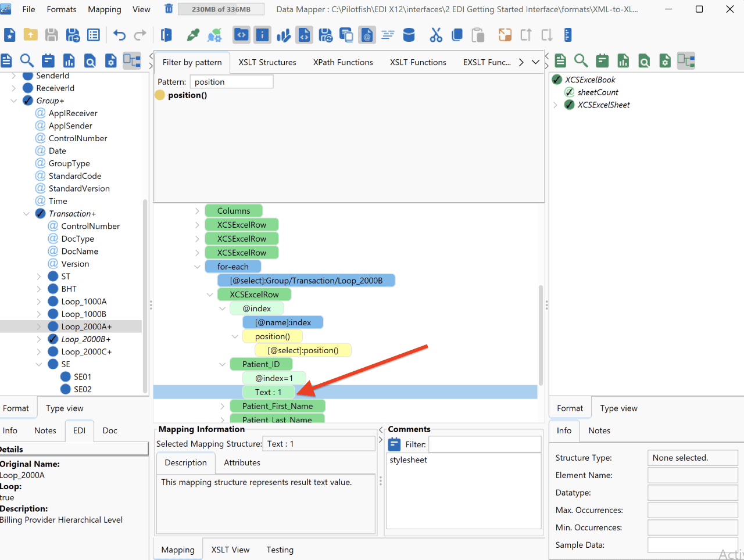
Task: Copy using the stacked-pages icon
Action: click(457, 35)
